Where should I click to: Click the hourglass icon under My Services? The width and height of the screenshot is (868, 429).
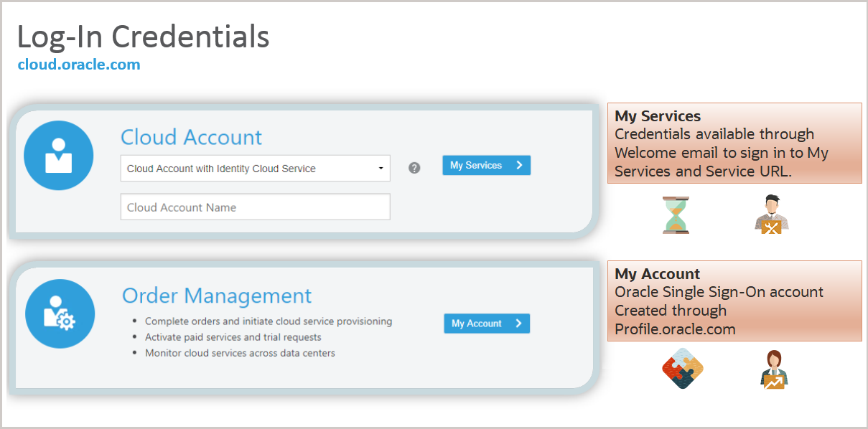[x=676, y=214]
